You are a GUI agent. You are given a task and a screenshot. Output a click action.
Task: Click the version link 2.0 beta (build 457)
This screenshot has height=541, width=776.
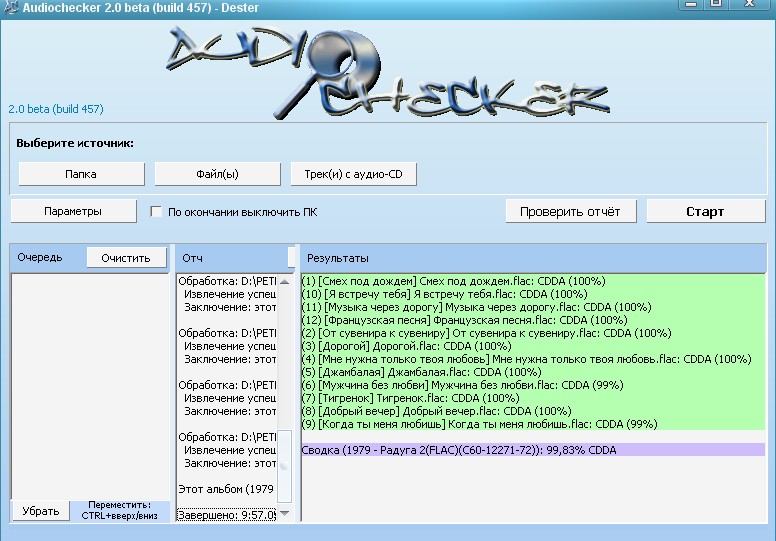56,109
